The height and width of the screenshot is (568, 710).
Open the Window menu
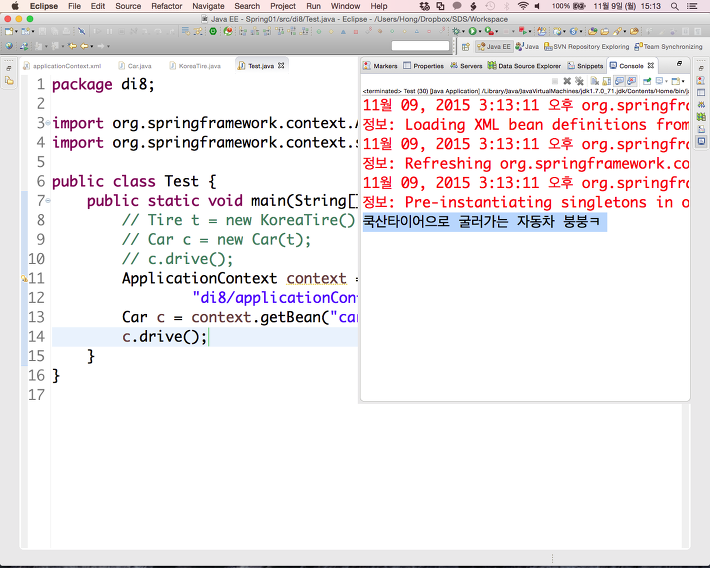click(x=345, y=6)
